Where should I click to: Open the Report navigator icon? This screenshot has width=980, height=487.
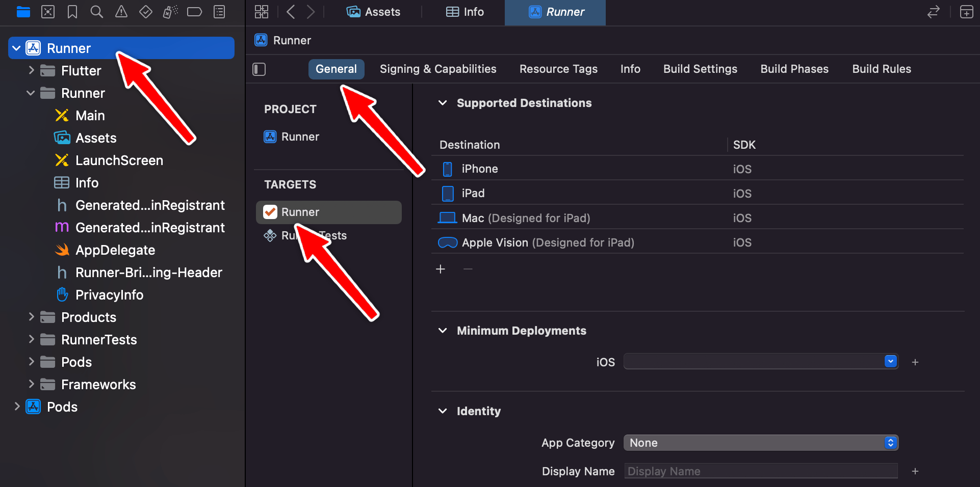[x=219, y=12]
